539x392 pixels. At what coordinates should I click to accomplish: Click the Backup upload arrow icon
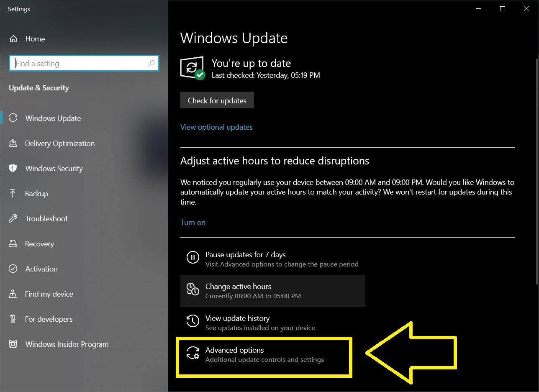[13, 193]
